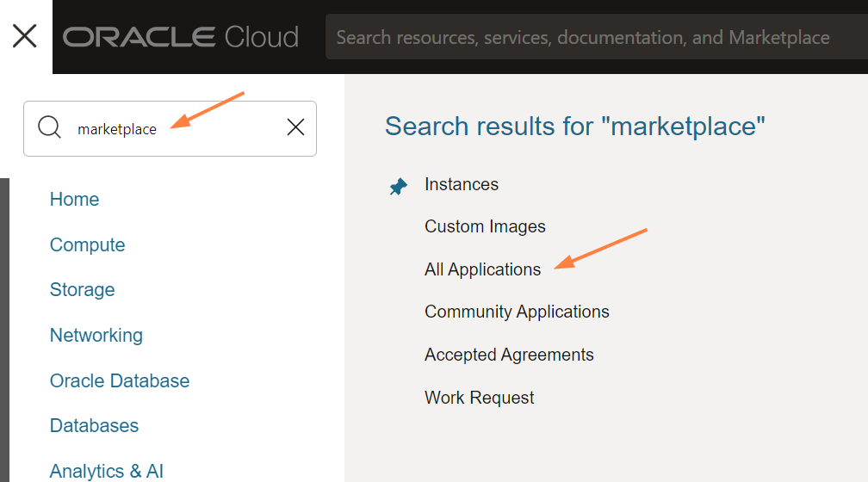Click the magnifier icon in the menu search
Image resolution: width=868 pixels, height=482 pixels.
click(50, 128)
